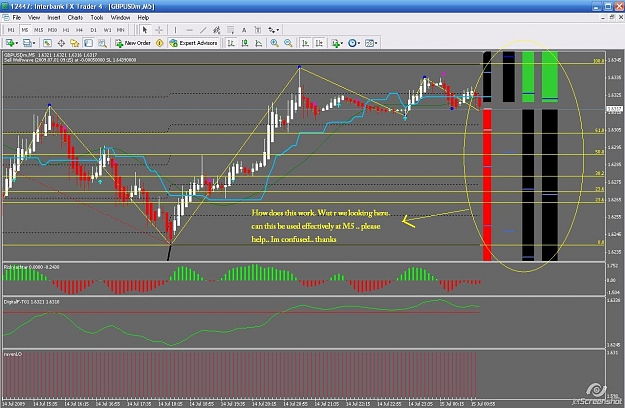This screenshot has height=408, width=625.
Task: Switch to Line Chart display
Action: [x=258, y=43]
